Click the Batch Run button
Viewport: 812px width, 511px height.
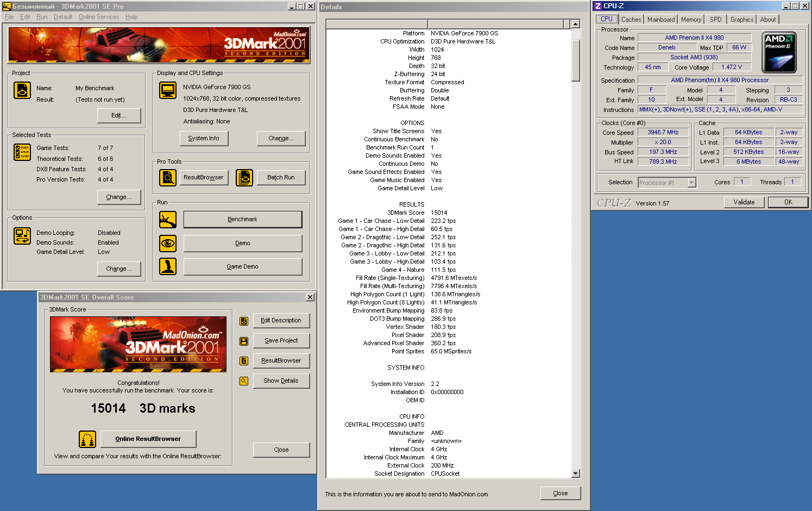click(281, 178)
